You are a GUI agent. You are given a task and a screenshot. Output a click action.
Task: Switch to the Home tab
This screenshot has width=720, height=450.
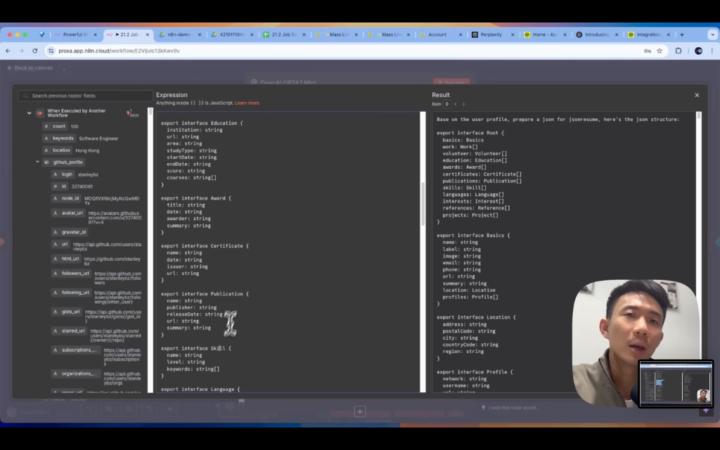tap(545, 34)
